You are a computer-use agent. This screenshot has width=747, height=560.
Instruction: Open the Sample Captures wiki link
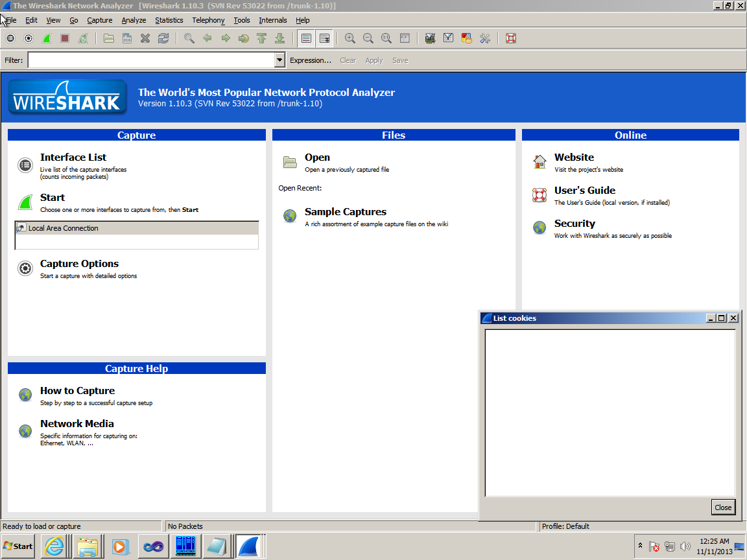point(346,212)
